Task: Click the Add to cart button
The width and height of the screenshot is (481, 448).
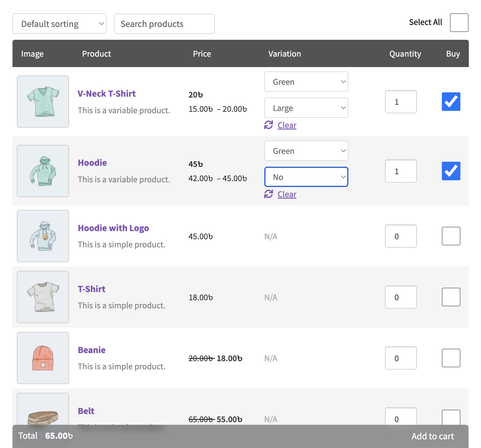Action: pyautogui.click(x=433, y=436)
